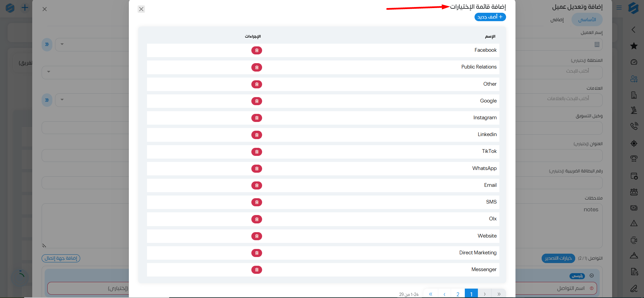Image resolution: width=644 pixels, height=298 pixels.
Task: Click the اسم التواصل contact name field
Action: (x=556, y=288)
